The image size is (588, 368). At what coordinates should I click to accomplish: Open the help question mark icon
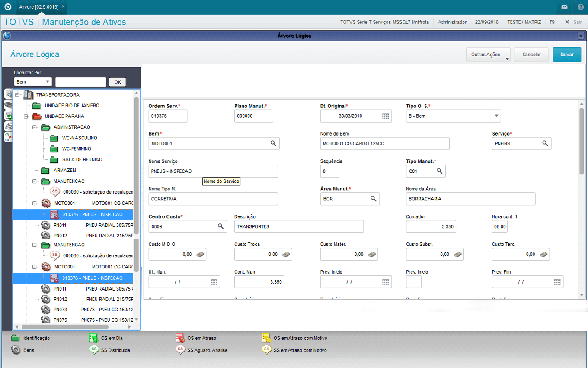pyautogui.click(x=580, y=7)
